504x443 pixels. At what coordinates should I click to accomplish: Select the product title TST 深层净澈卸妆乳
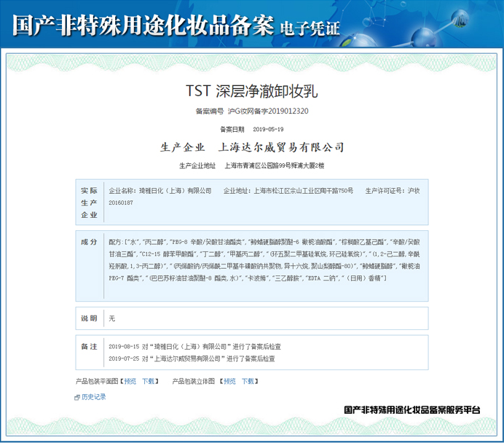(x=252, y=91)
